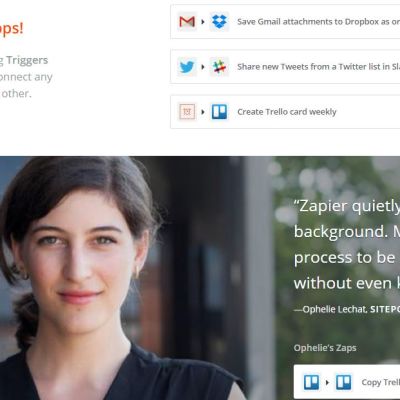400x400 pixels.
Task: Click the arrow between Twitter and Slack
Action: (x=203, y=67)
